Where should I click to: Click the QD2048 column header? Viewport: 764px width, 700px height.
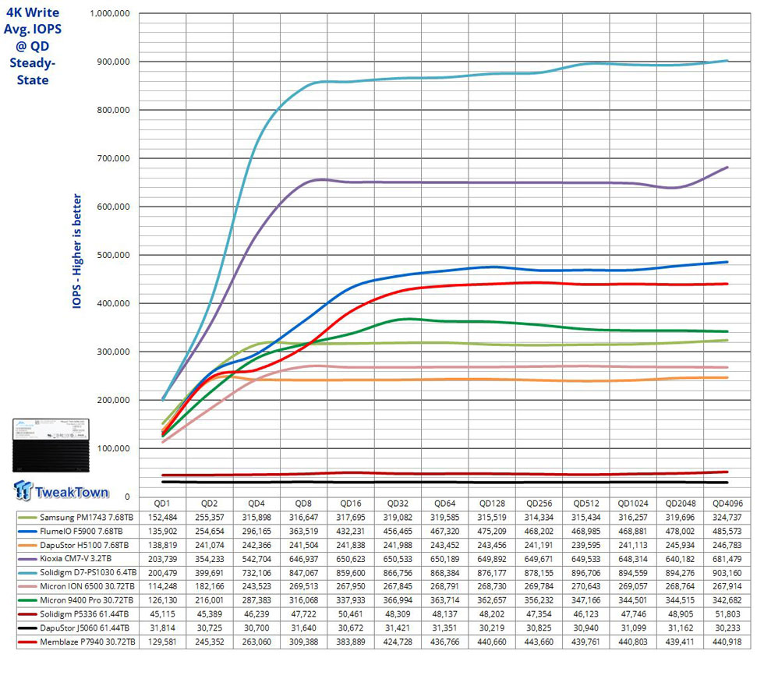tap(680, 504)
